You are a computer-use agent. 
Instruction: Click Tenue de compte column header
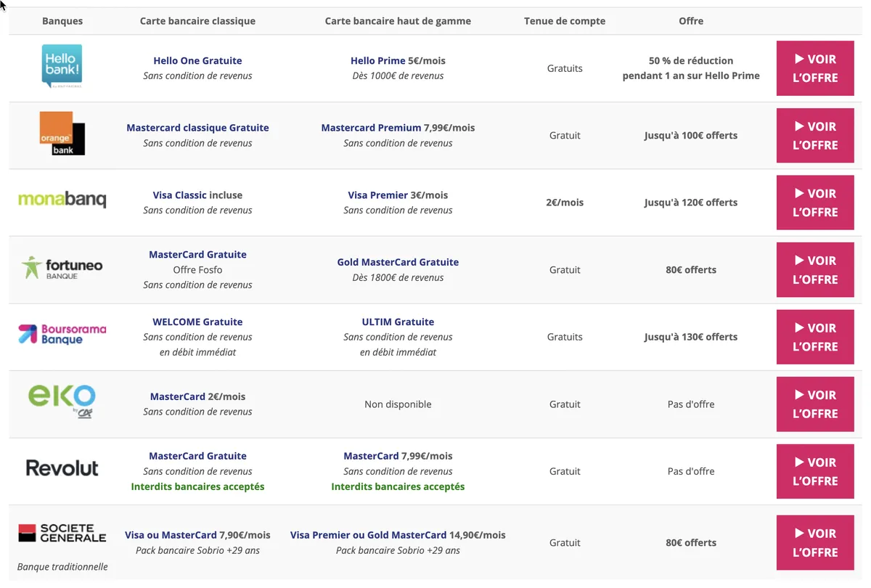(565, 21)
